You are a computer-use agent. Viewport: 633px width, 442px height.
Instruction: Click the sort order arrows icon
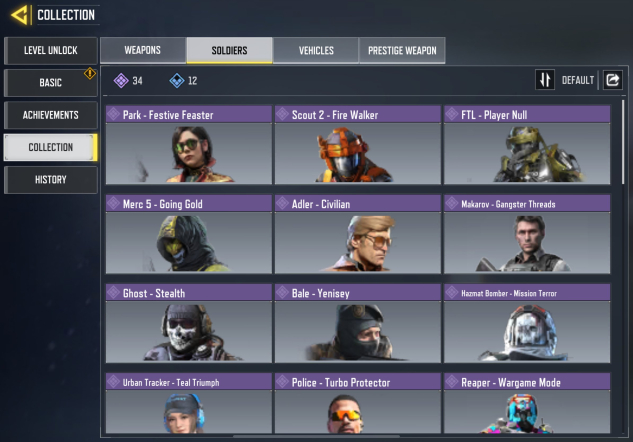(545, 80)
